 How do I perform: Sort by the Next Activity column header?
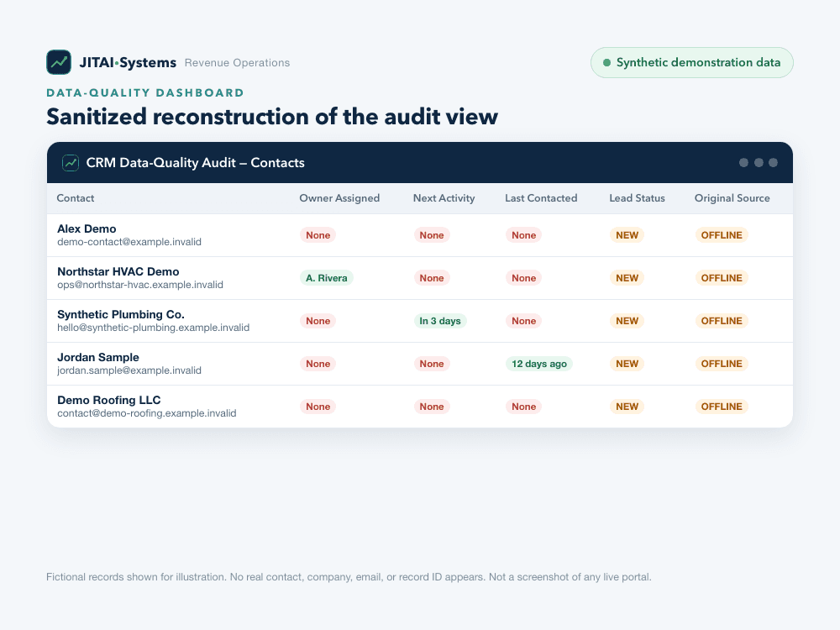tap(444, 198)
